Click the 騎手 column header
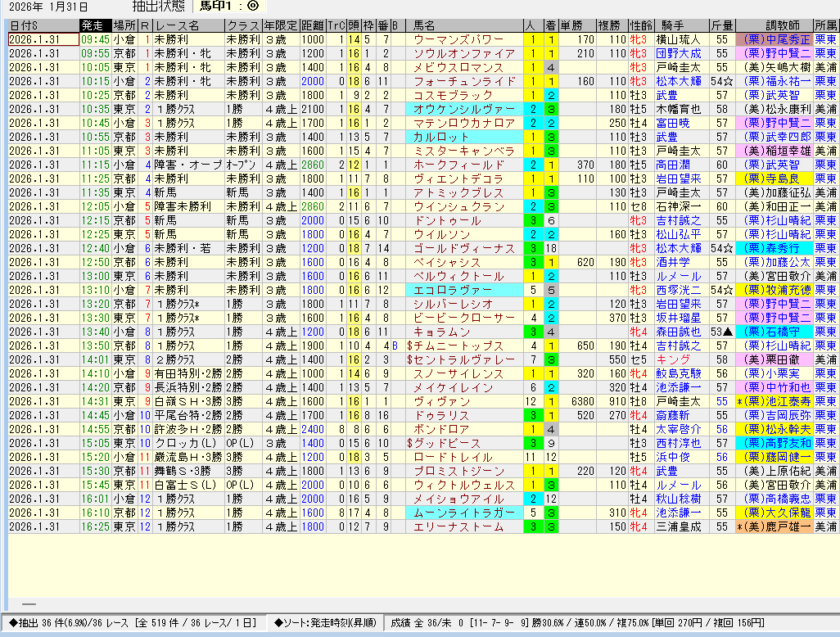 tap(681, 25)
